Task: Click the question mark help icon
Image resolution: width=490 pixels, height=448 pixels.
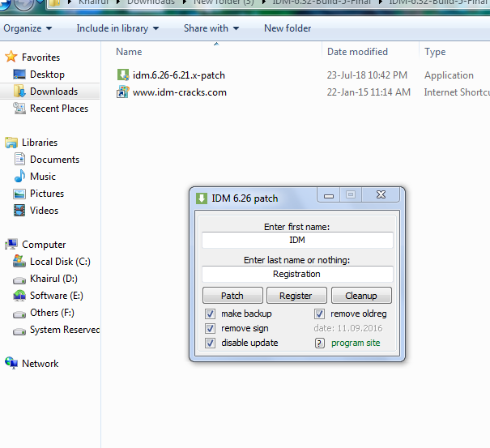Action: click(319, 343)
